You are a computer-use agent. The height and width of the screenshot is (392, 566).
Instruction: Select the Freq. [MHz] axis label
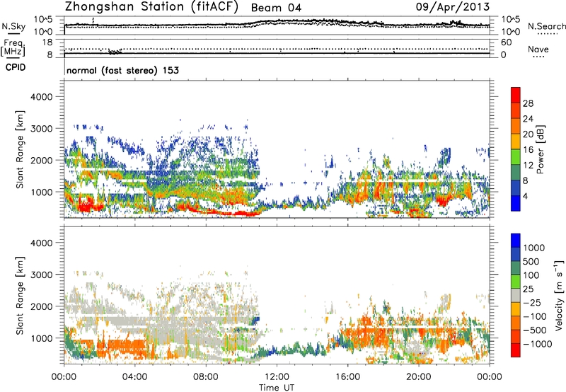click(13, 47)
